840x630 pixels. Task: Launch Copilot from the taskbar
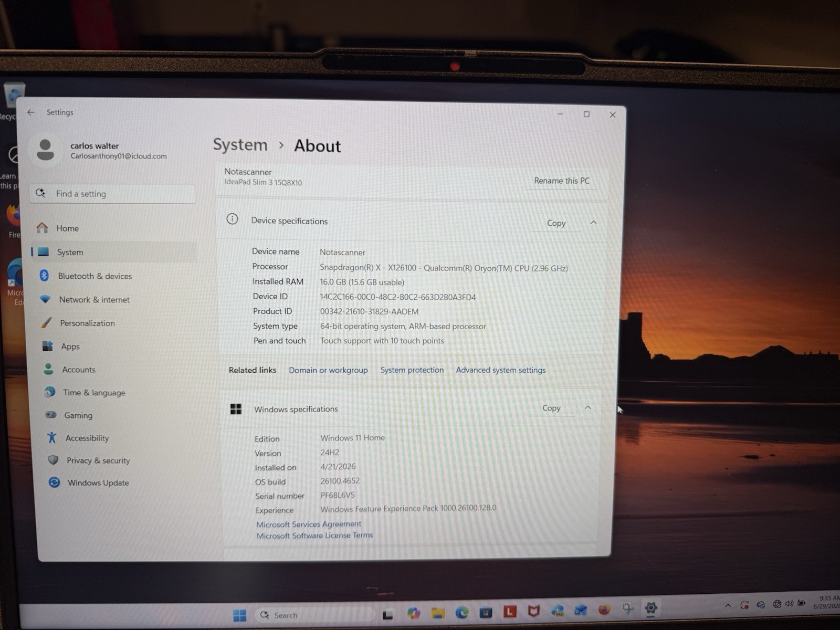[414, 613]
